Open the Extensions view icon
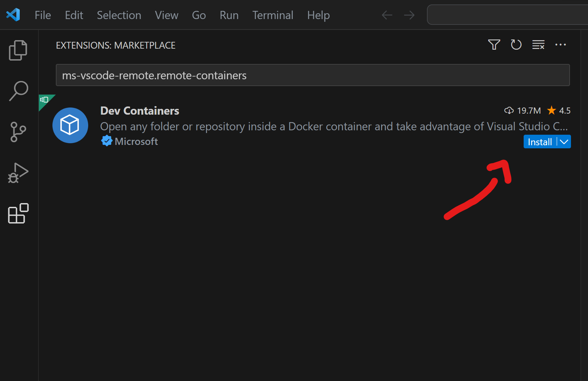 [18, 213]
